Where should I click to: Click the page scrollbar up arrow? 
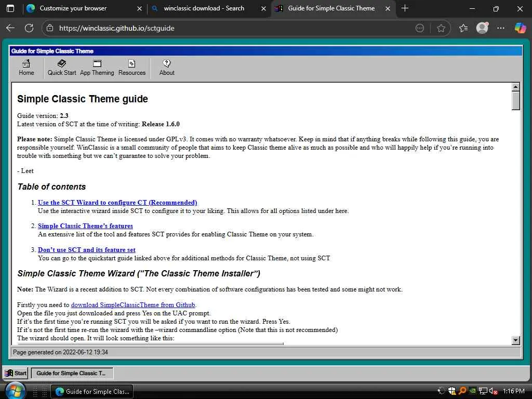click(515, 87)
